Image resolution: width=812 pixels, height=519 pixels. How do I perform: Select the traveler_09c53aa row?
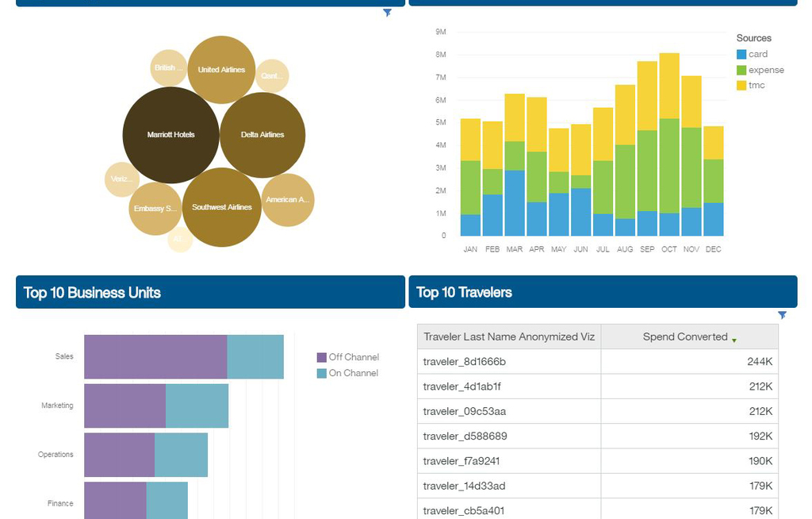[x=598, y=411]
